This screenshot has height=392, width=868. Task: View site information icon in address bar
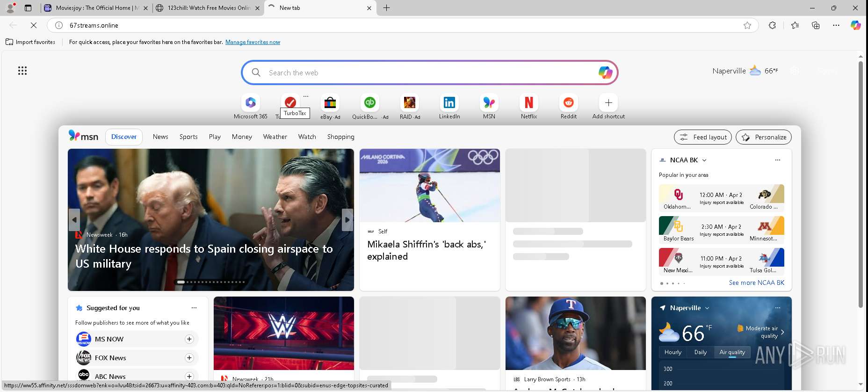coord(59,25)
